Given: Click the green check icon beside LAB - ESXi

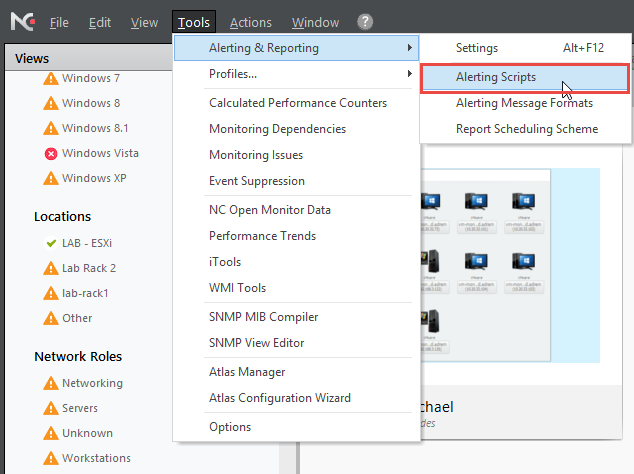Looking at the screenshot, I should coord(51,243).
